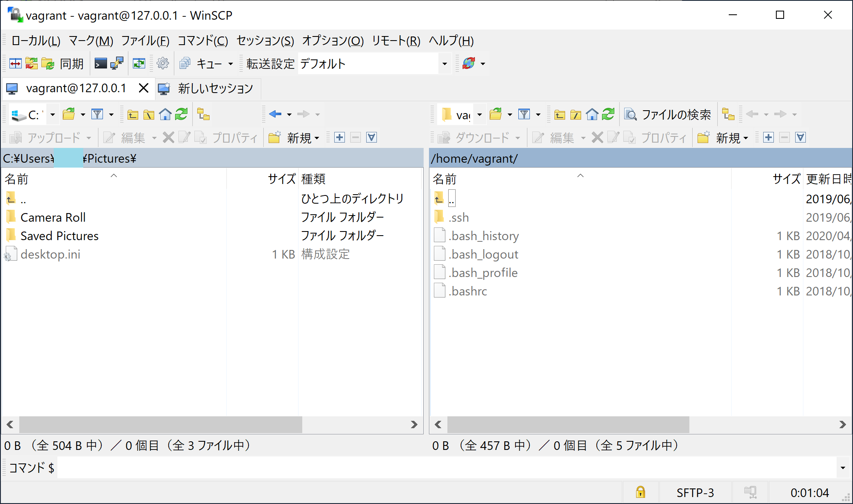The width and height of the screenshot is (853, 504).
Task: Go to parent directory in the remote panel
Action: coord(559,114)
